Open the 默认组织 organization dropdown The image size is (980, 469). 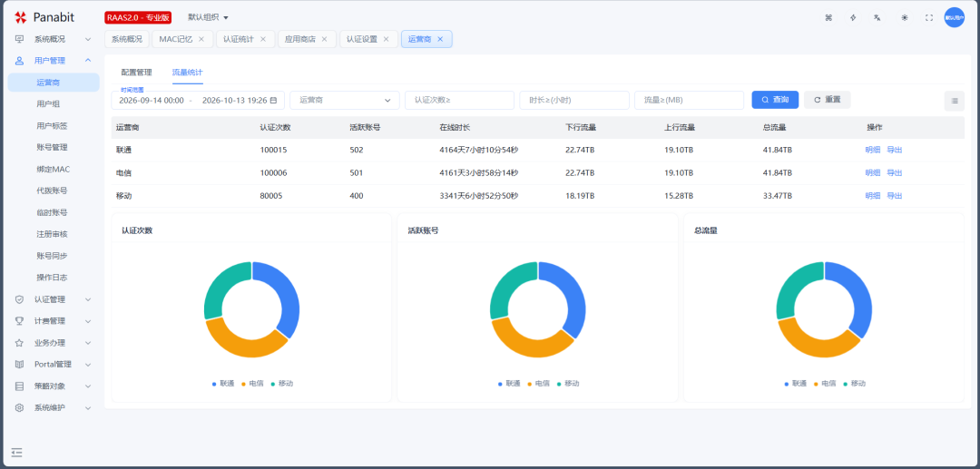coord(208,17)
